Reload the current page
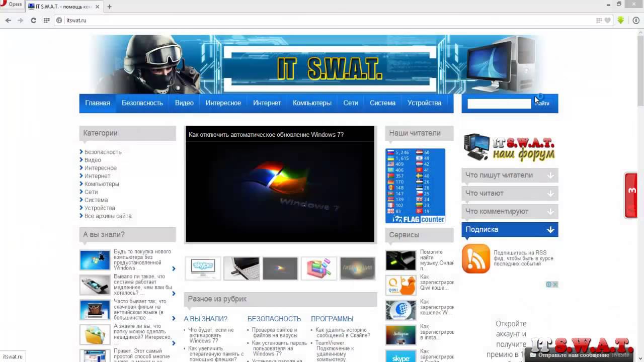This screenshot has height=362, width=644. tap(33, 20)
